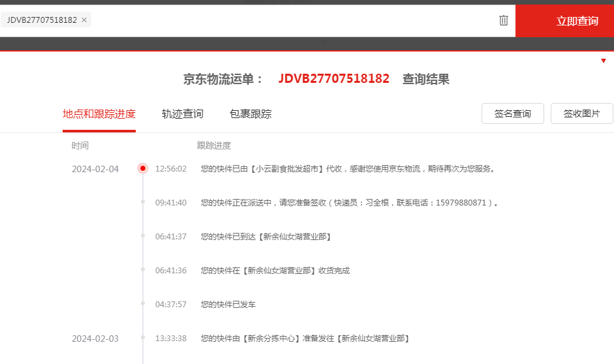Remove the JDVB27707518182 tag with its X
The width and height of the screenshot is (614, 364).
click(x=84, y=20)
